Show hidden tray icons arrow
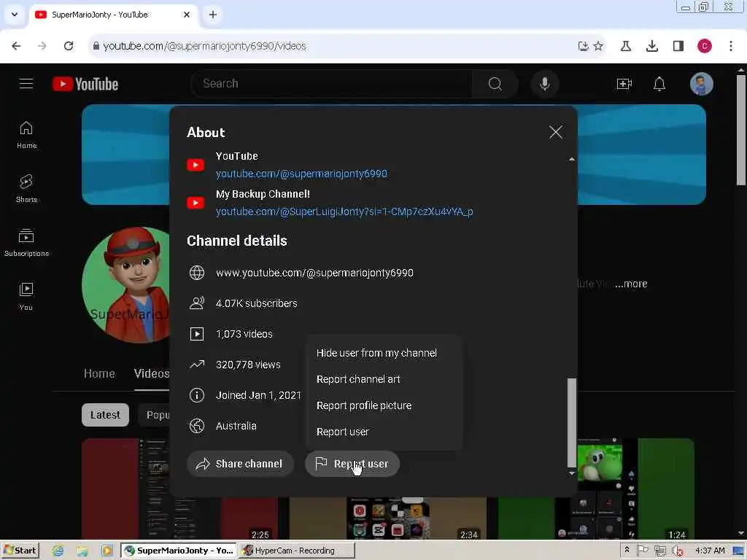 [x=627, y=550]
